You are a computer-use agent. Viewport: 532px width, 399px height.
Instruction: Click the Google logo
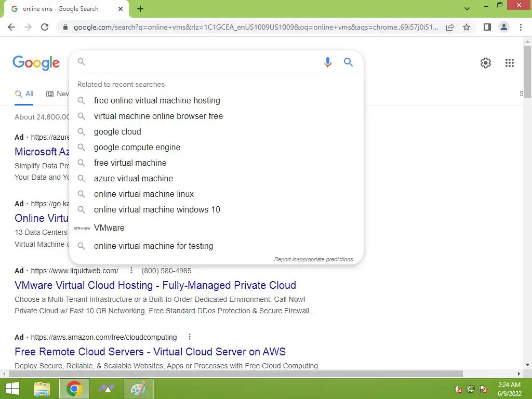(36, 63)
